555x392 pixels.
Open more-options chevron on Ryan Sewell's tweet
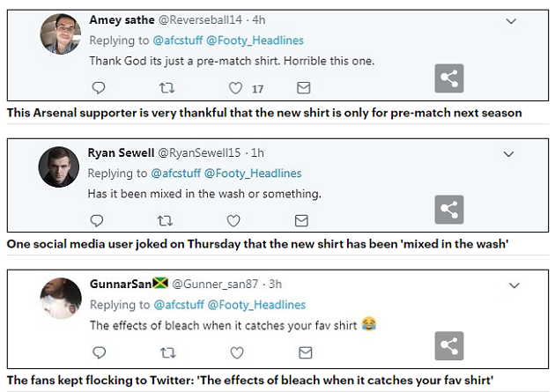pyautogui.click(x=508, y=153)
